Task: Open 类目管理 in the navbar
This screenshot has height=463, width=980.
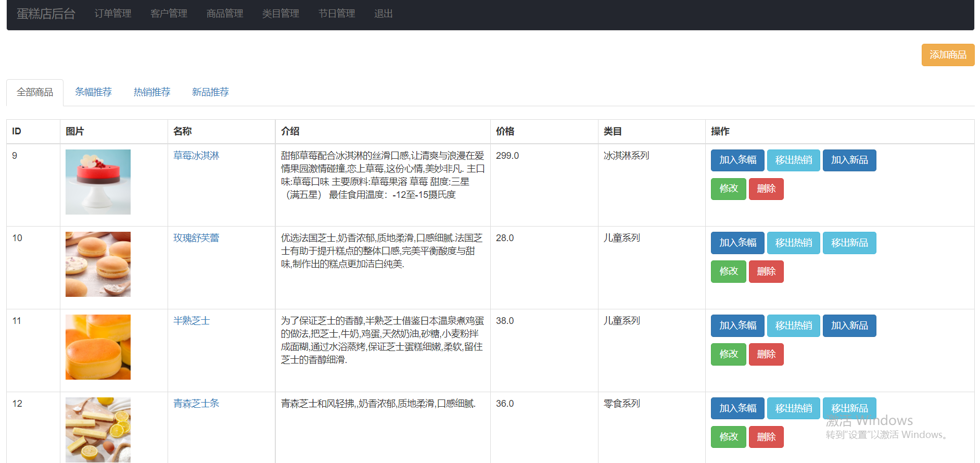Action: pos(281,14)
